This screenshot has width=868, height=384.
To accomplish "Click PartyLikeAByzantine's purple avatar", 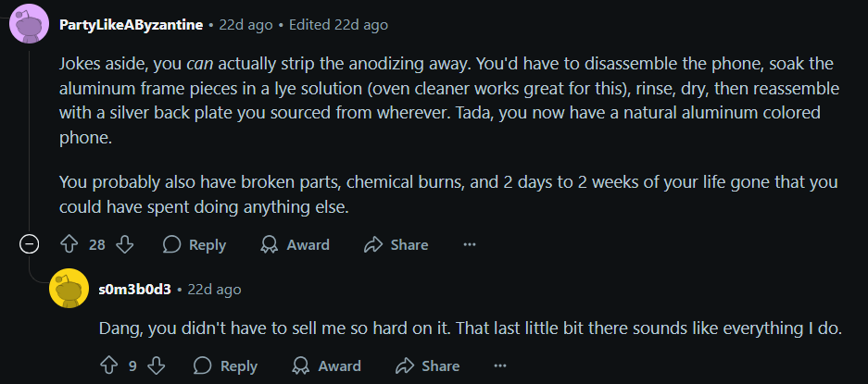I will [29, 23].
